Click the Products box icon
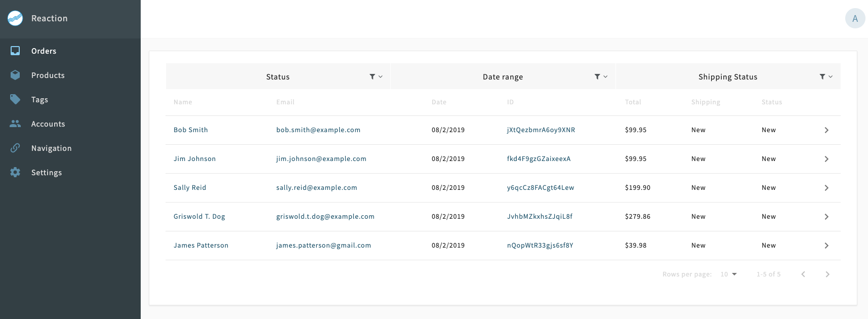This screenshot has width=868, height=319. point(15,75)
